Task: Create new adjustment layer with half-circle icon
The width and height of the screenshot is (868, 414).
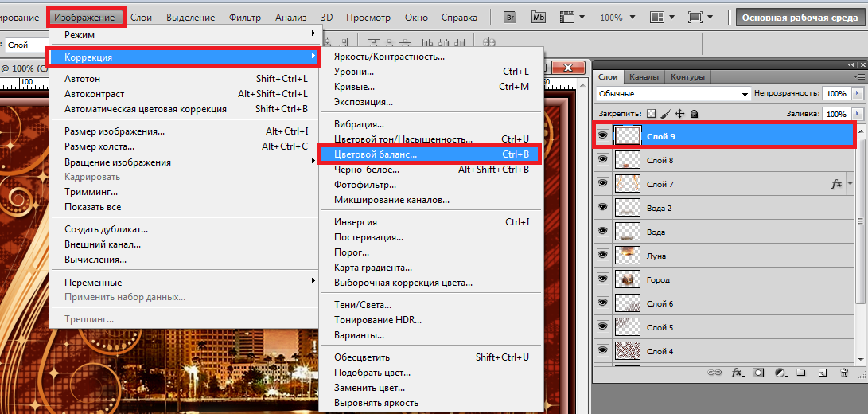Action: (x=781, y=373)
